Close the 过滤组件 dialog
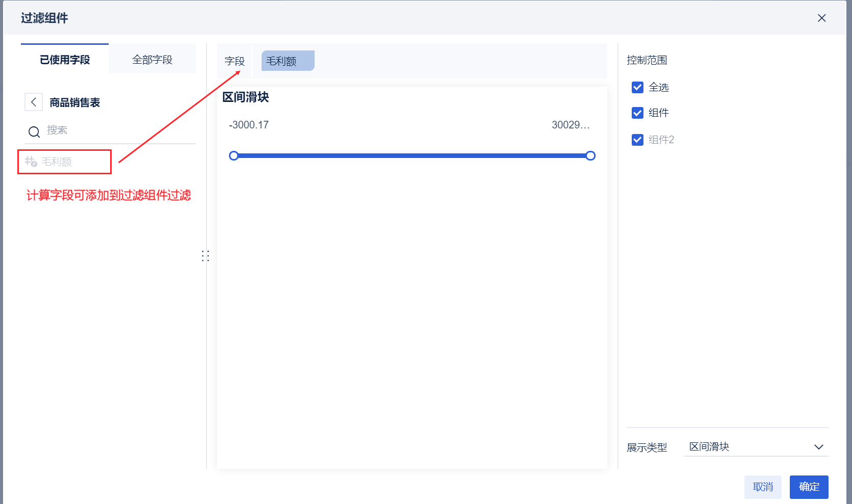 point(821,18)
